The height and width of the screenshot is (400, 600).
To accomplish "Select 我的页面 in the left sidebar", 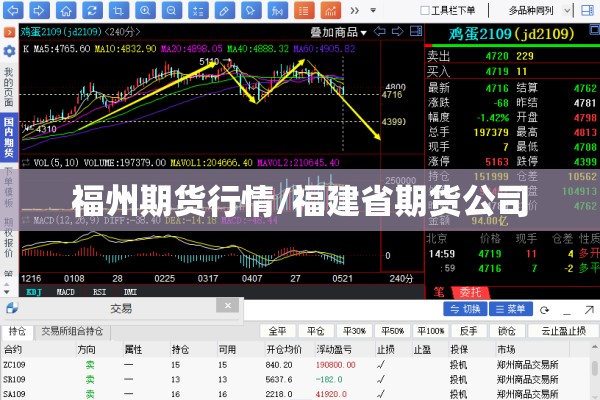I will tap(9, 87).
